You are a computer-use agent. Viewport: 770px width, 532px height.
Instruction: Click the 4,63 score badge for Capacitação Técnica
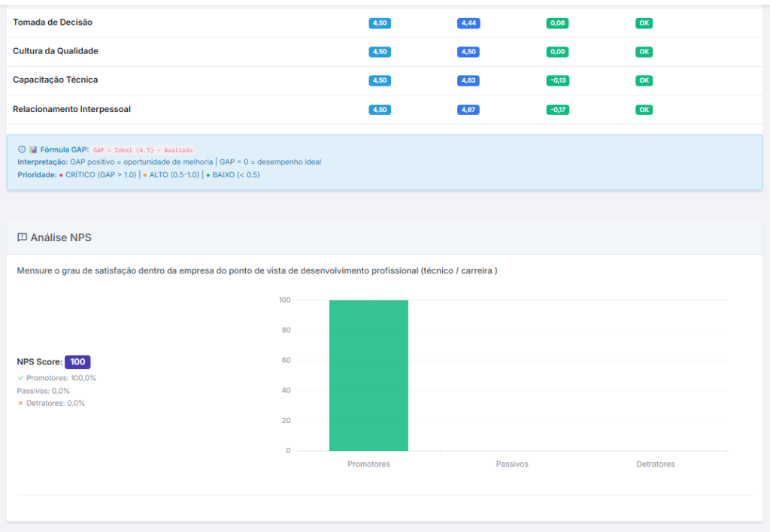click(468, 80)
